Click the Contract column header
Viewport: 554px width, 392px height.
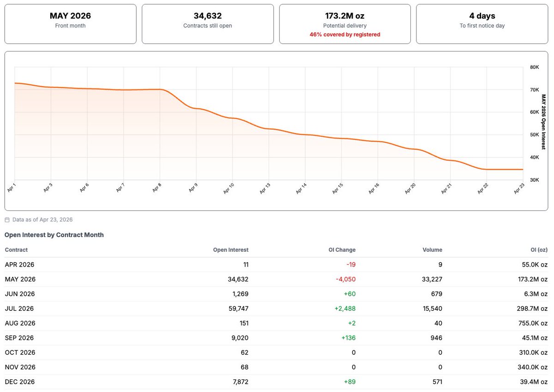click(16, 250)
